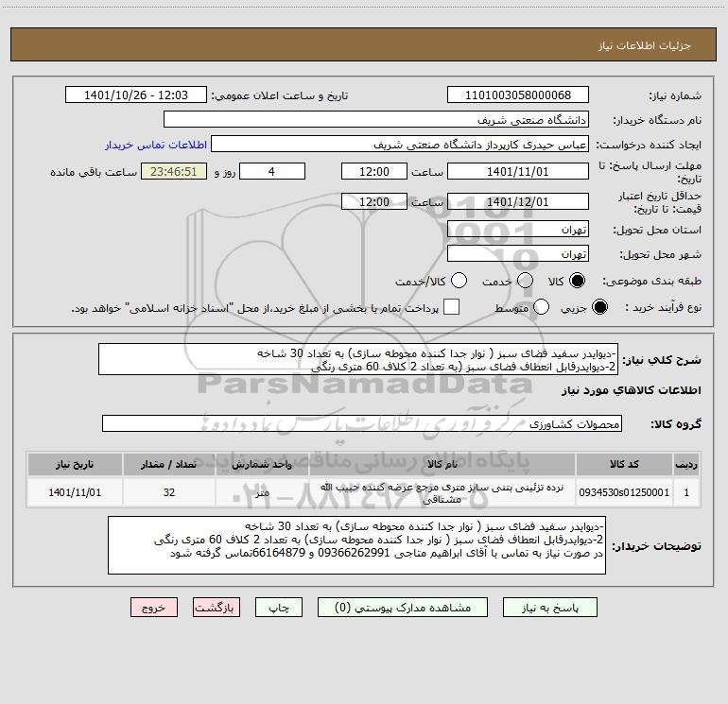Click the response deadline 12:00 time field
Image resolution: width=728 pixels, height=704 pixels.
pyautogui.click(x=374, y=171)
